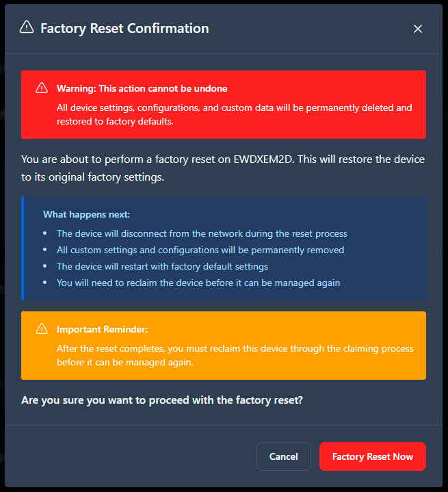This screenshot has width=448, height=492.
Task: Select the bullet about restarting with factory defaults
Action: click(162, 266)
